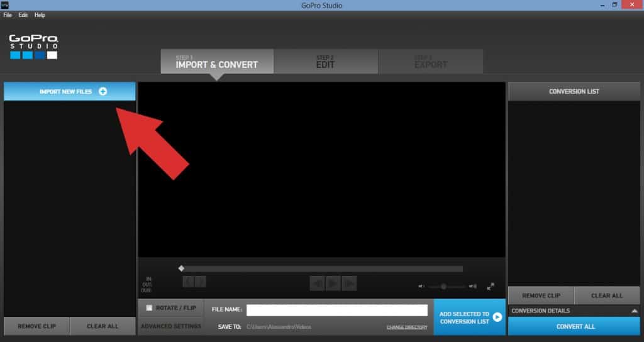Screen dimensions: 644x342
Task: Click Add Selected to Conversion List
Action: click(469, 317)
